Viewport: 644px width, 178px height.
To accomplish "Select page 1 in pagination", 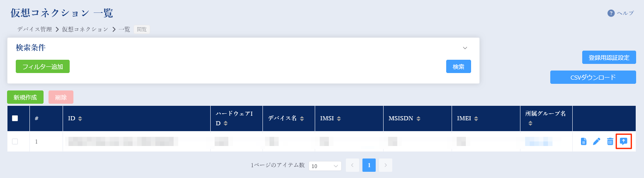I will (x=369, y=165).
